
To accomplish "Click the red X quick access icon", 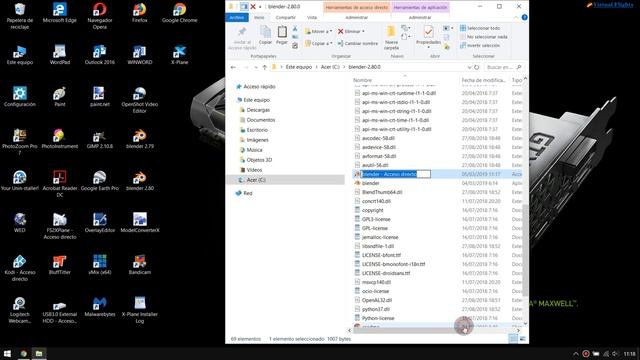I will pos(253,7).
